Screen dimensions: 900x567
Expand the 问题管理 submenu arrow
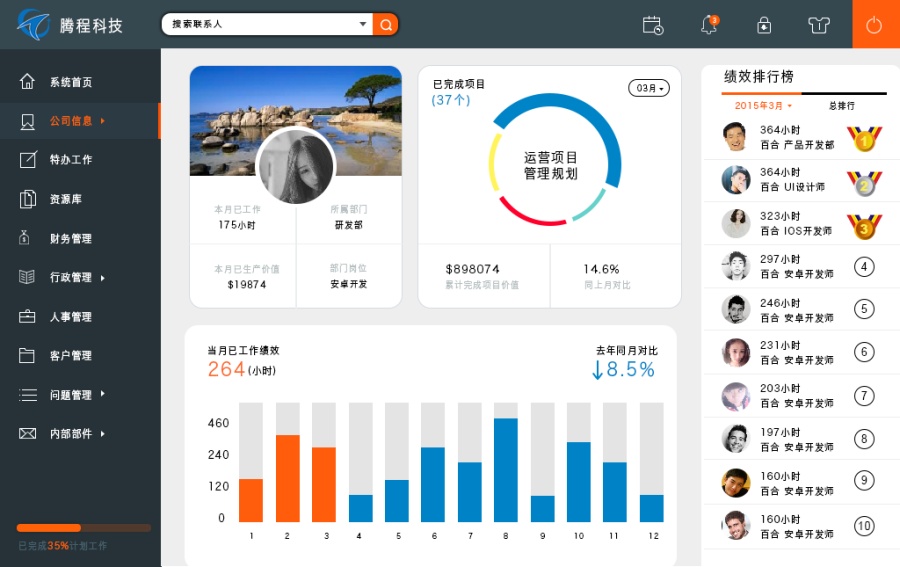pyautogui.click(x=103, y=394)
